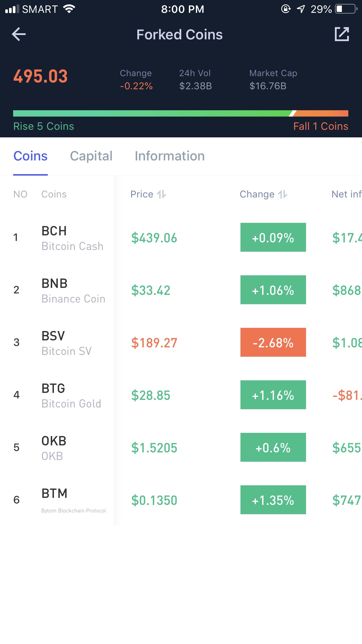
Task: Tap the Price sort arrows
Action: (161, 194)
